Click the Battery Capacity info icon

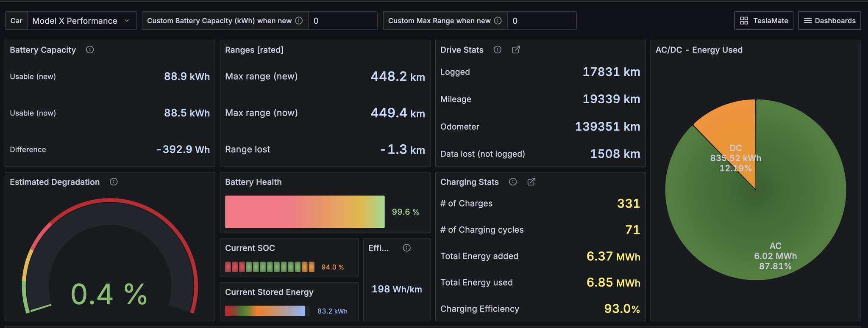pyautogui.click(x=90, y=50)
